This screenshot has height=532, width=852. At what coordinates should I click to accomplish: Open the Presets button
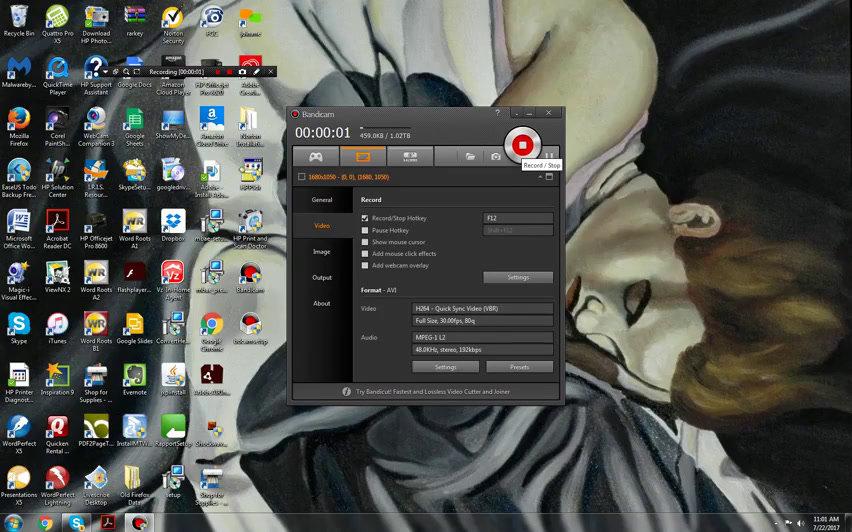pyautogui.click(x=519, y=367)
